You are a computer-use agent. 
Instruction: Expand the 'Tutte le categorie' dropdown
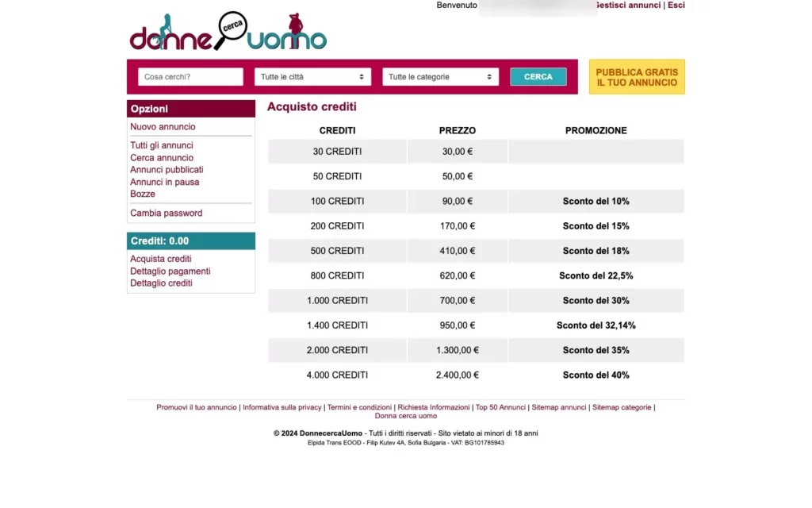tap(440, 77)
